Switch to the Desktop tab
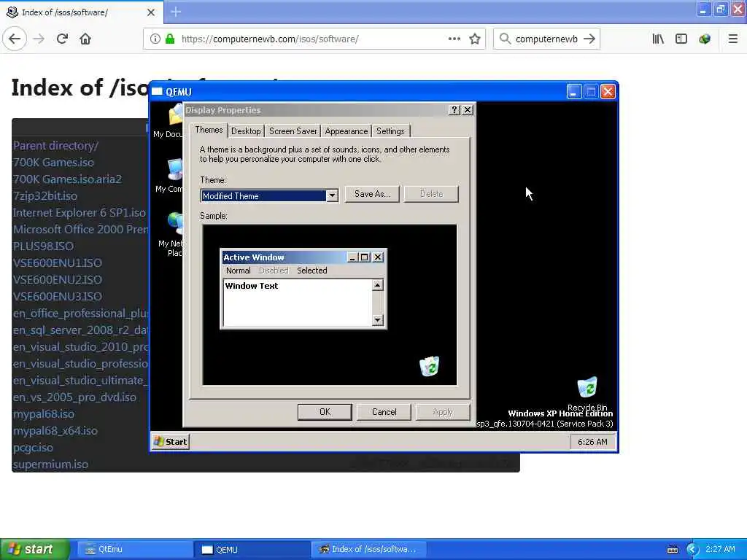Screen dimensions: 747x560 coord(246,131)
